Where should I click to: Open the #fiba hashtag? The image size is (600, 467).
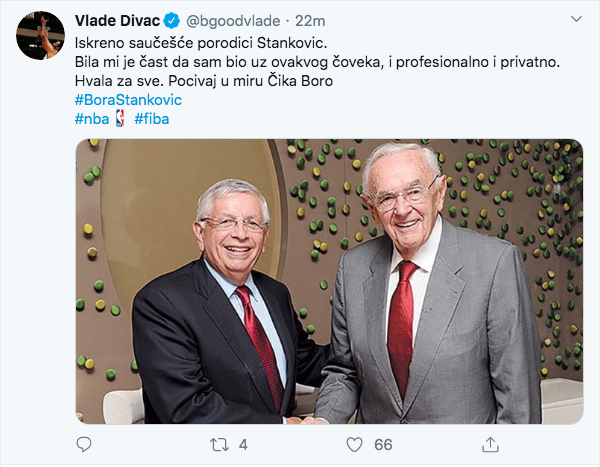point(151,119)
